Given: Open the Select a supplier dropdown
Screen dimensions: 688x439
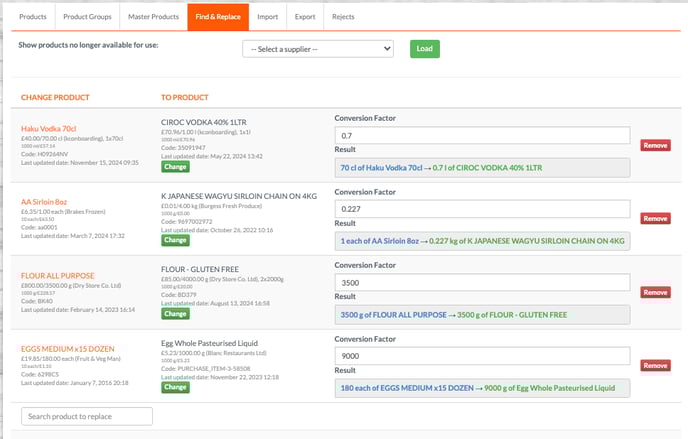Looking at the screenshot, I should [x=318, y=49].
